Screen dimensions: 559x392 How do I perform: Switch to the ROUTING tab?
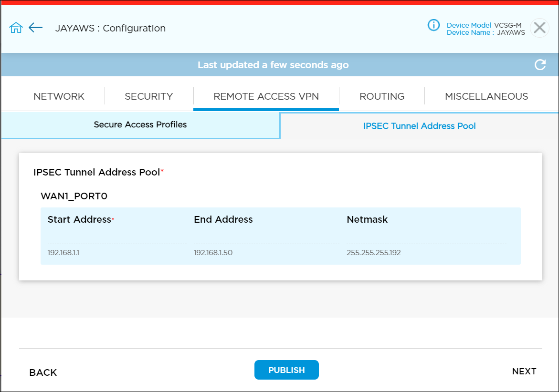point(381,96)
